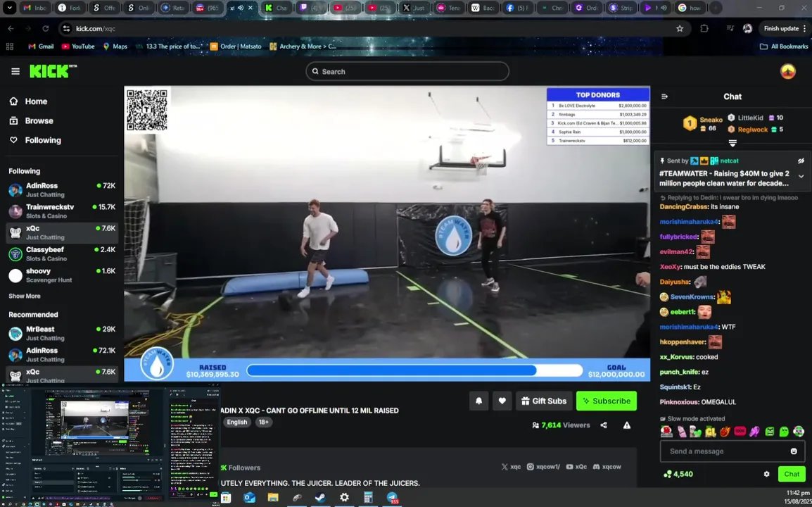Mute the active xQc tab via its speaker icon
This screenshot has width=812, height=507.
point(241,8)
